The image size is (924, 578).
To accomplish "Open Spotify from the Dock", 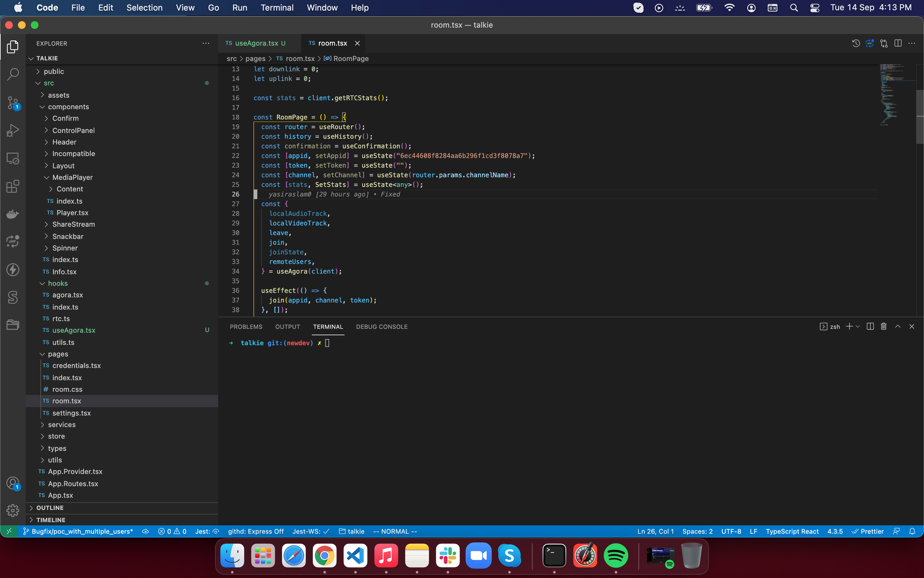I will coord(615,556).
